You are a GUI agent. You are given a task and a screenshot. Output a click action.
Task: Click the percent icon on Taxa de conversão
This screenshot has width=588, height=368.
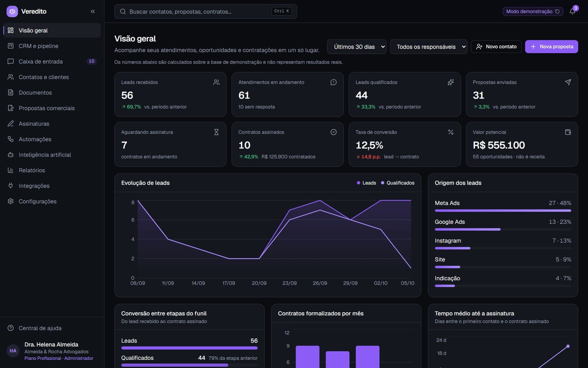click(x=451, y=132)
